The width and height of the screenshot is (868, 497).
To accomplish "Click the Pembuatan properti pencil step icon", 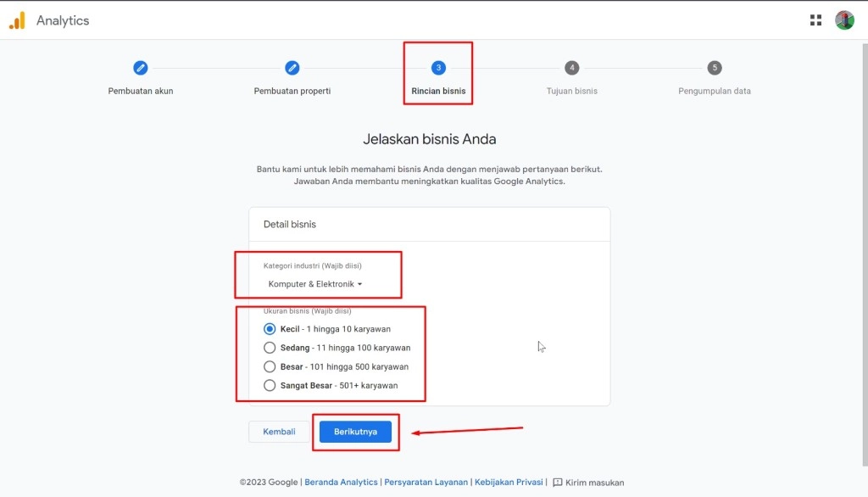I will (x=292, y=68).
